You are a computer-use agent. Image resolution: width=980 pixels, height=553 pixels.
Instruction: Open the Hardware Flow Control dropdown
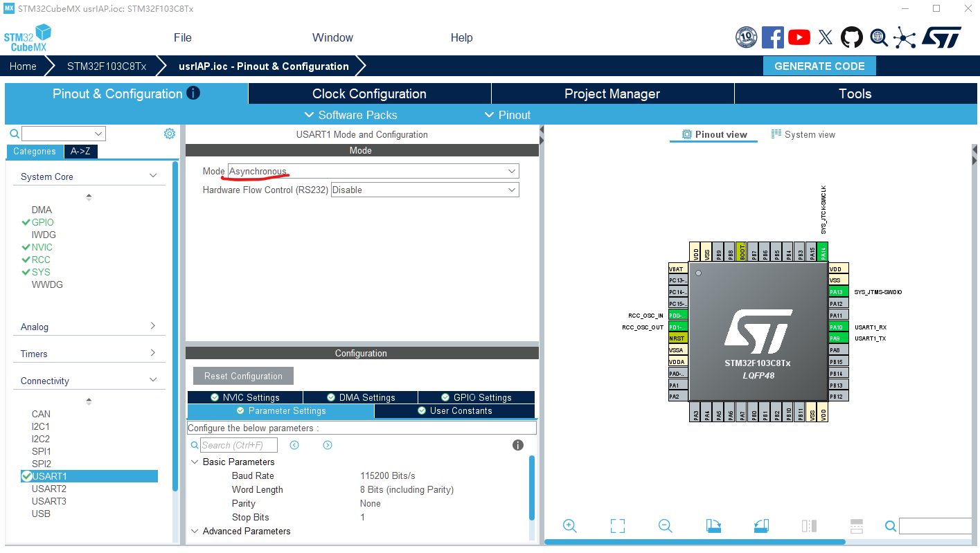[x=425, y=190]
